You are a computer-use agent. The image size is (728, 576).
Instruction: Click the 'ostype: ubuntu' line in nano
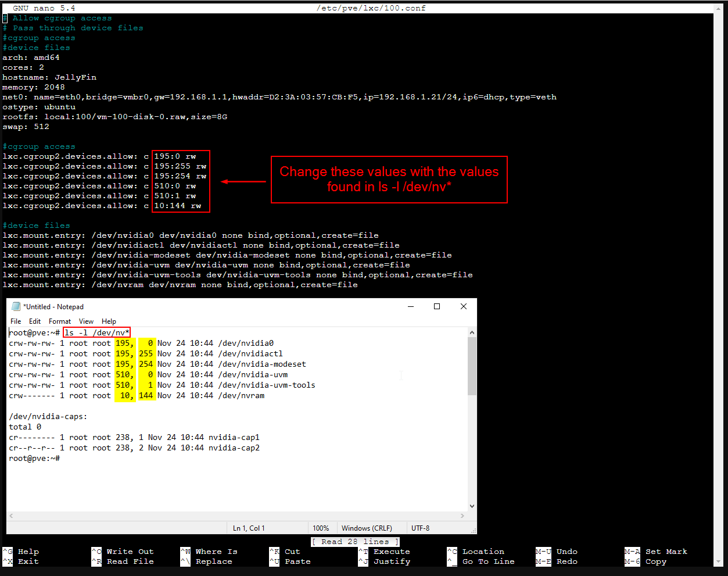(39, 107)
